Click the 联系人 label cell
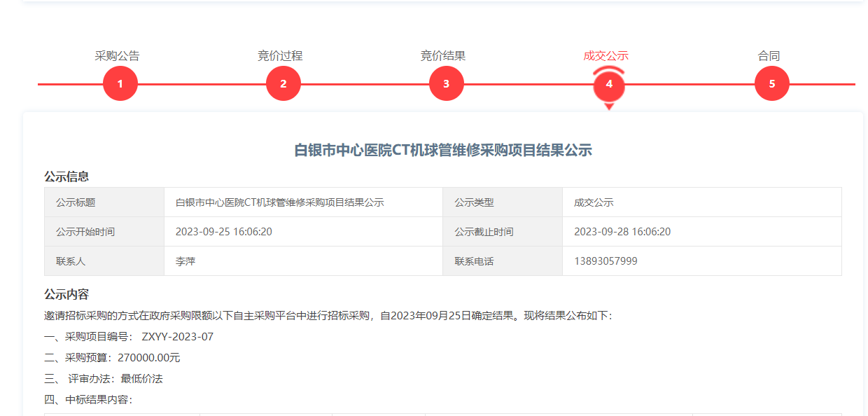 104,261
